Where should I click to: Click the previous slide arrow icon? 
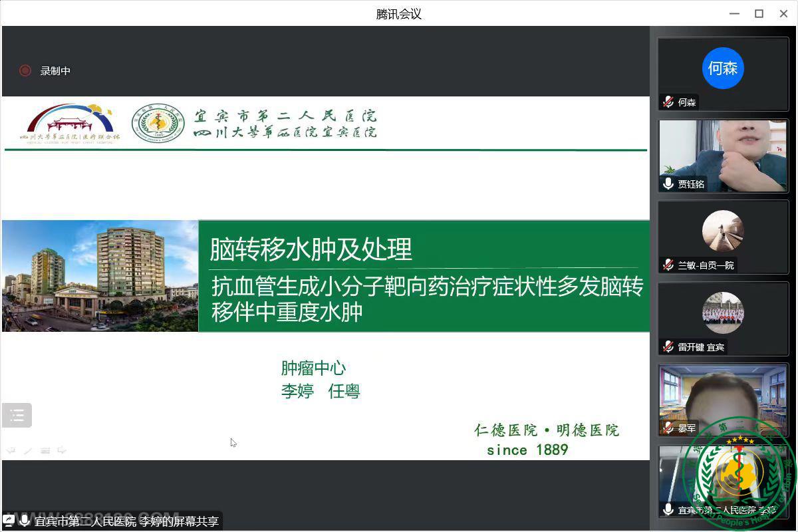pos(11,450)
